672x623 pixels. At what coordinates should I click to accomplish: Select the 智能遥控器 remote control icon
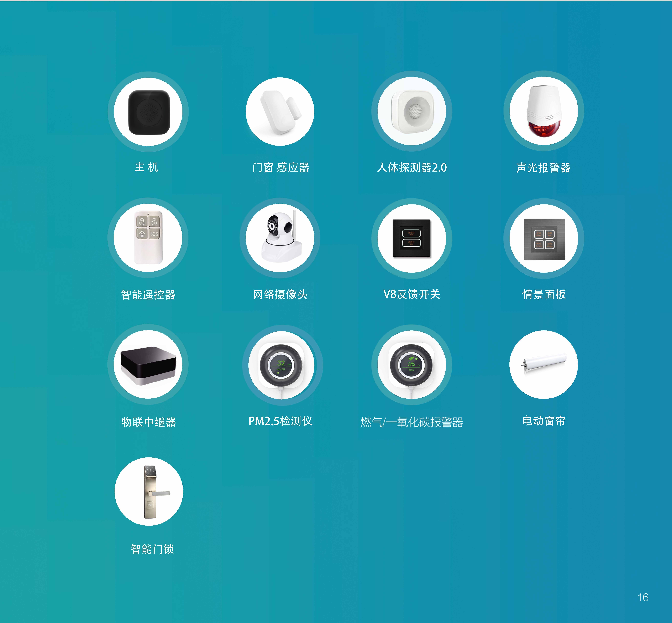tap(148, 238)
